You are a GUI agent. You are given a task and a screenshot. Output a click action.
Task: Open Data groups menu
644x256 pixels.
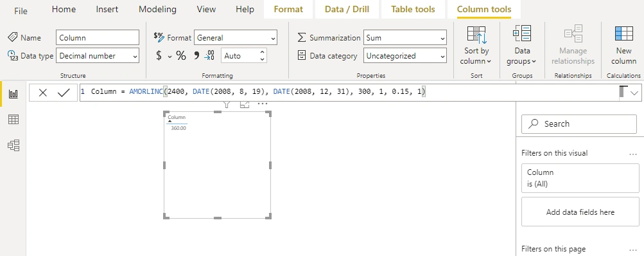click(522, 44)
